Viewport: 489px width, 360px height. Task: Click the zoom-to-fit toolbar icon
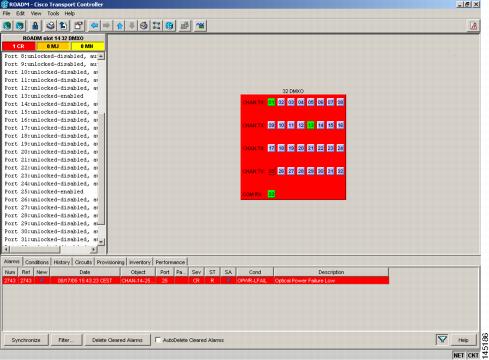click(x=156, y=26)
